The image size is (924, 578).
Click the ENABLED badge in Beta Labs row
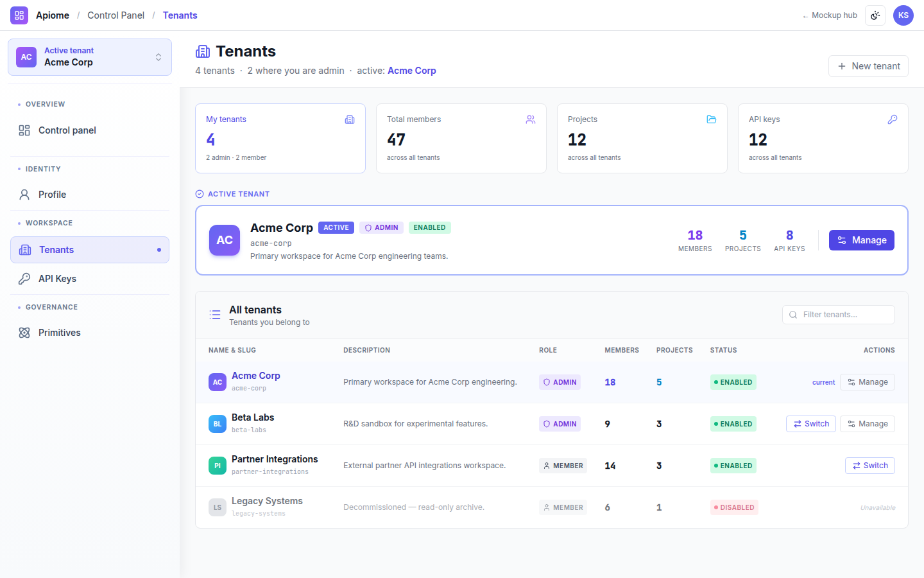pyautogui.click(x=733, y=424)
